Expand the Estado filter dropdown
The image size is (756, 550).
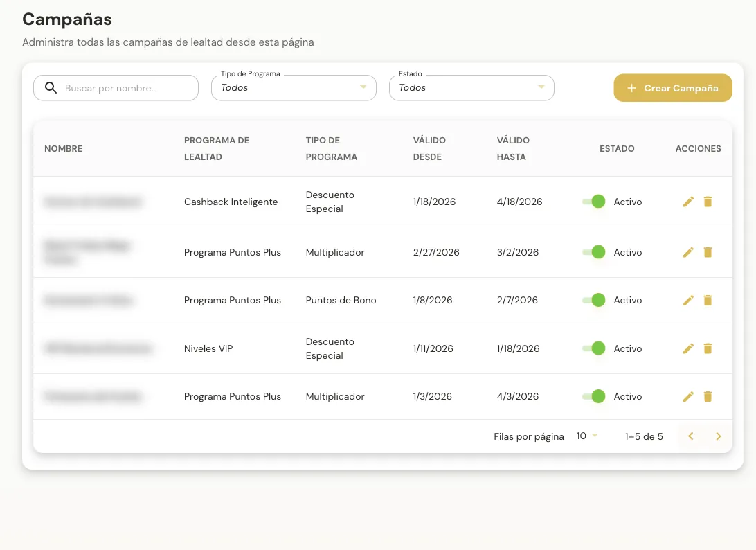471,88
